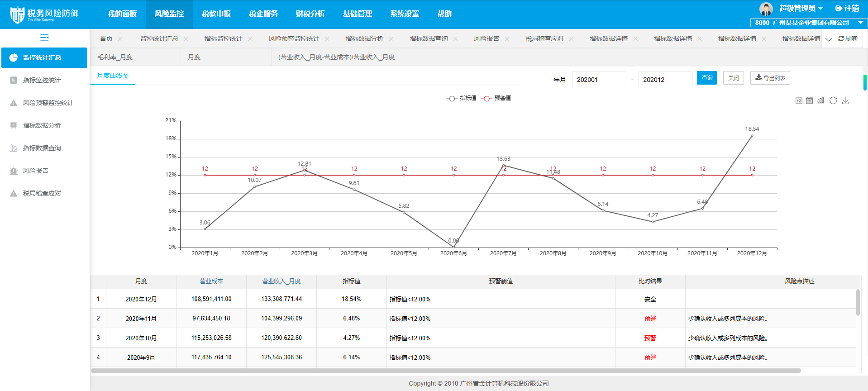Sort by the 营业收入_月度 column header
This screenshot has height=391, width=868.
(281, 281)
